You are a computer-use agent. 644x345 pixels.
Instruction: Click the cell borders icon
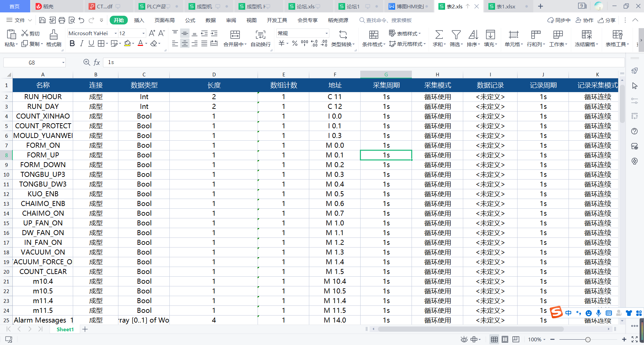tap(101, 44)
